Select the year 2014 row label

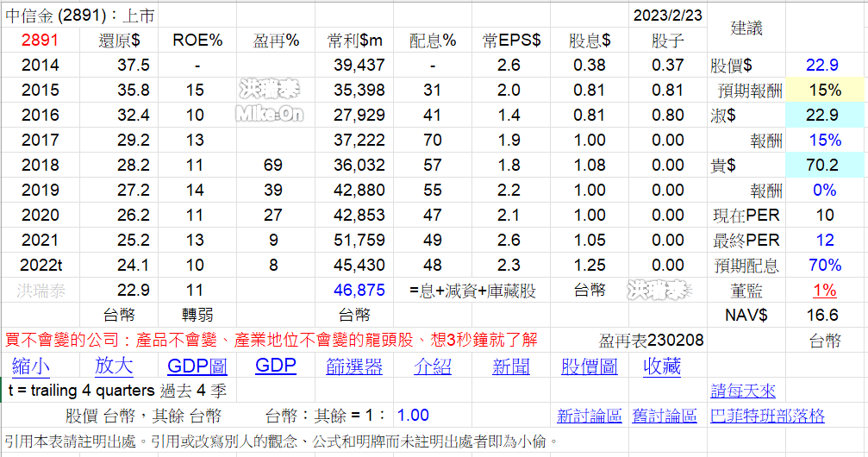pos(40,66)
